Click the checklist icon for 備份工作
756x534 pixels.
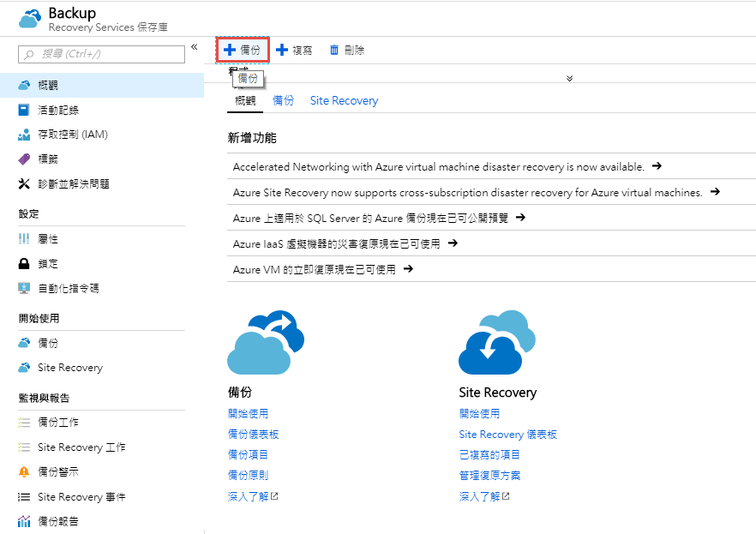tap(24, 423)
